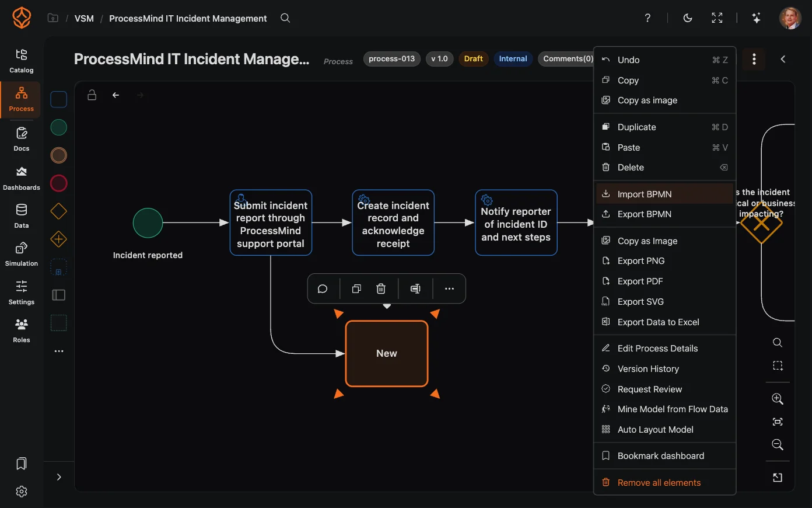Run Auto Layout Model

664,430
